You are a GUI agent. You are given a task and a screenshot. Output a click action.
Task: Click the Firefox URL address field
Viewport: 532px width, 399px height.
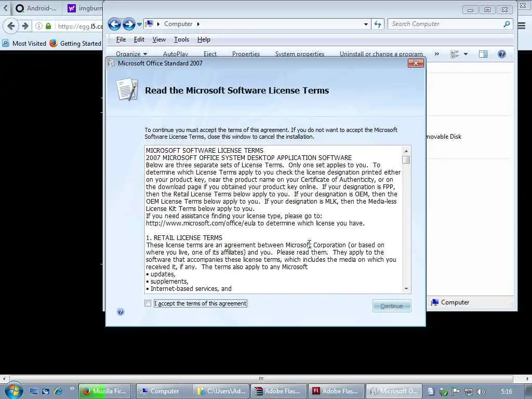click(x=79, y=26)
